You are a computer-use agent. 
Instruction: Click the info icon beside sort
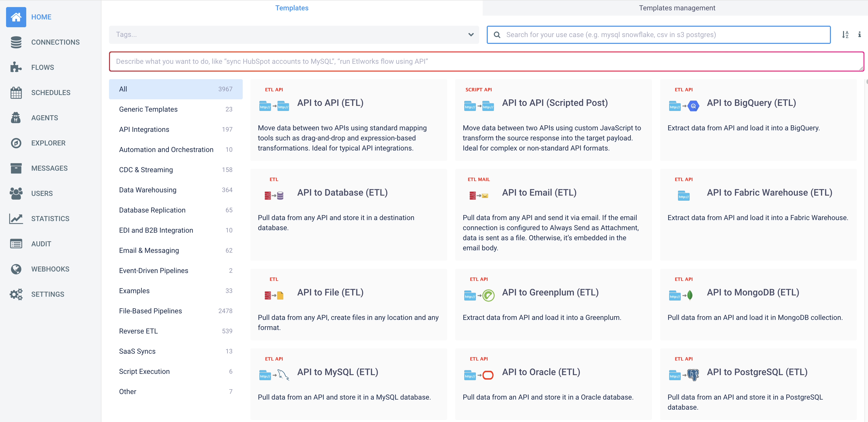(860, 35)
